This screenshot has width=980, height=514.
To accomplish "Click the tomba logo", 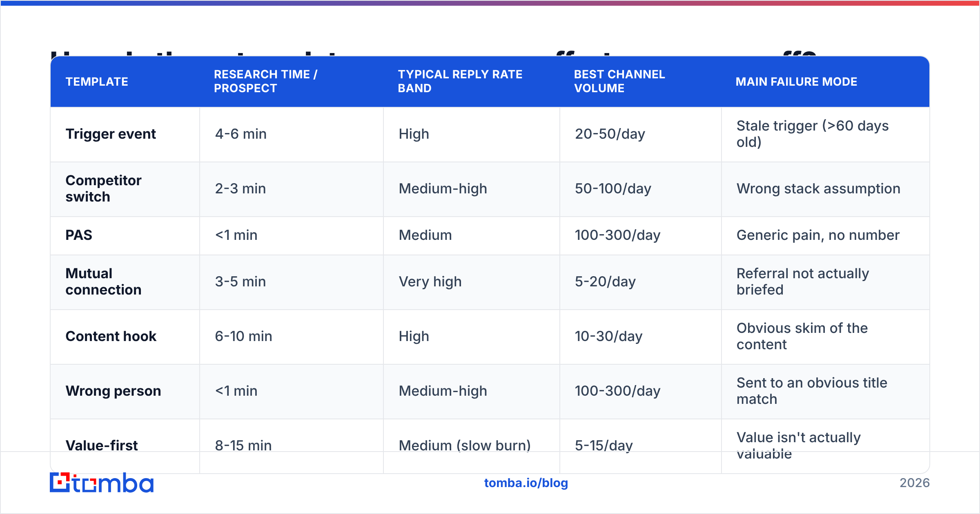I will [102, 483].
